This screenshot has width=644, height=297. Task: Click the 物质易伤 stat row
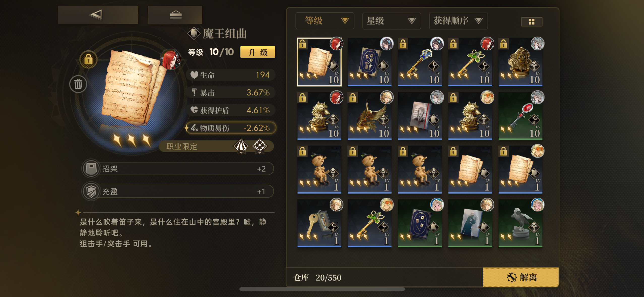pos(231,128)
